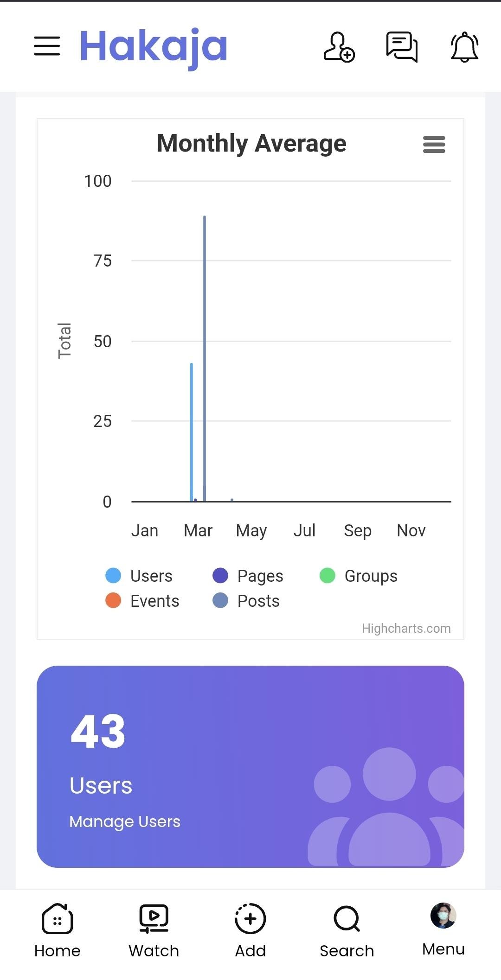
Task: Open the messages chat icon
Action: pos(402,47)
